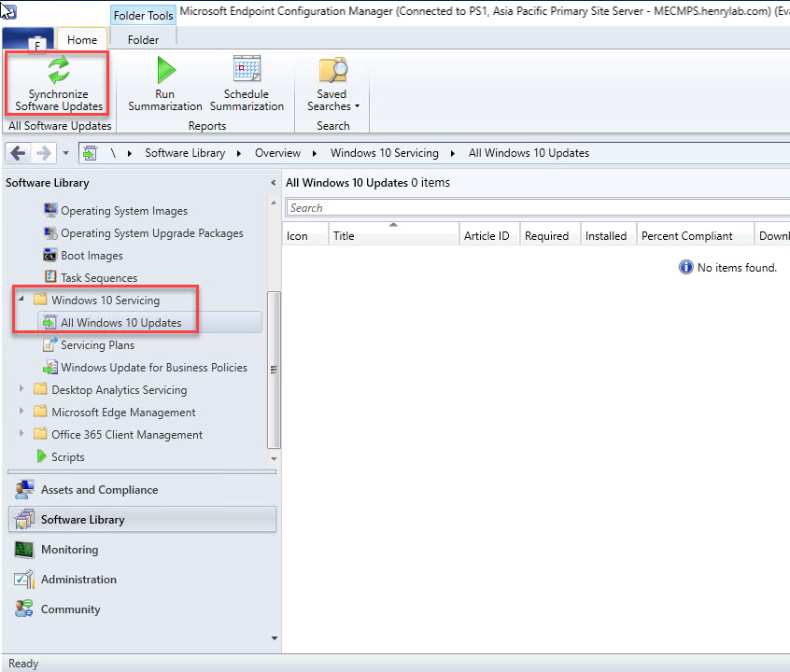Open Servicing Plans node
The width and height of the screenshot is (790, 672).
tap(97, 345)
